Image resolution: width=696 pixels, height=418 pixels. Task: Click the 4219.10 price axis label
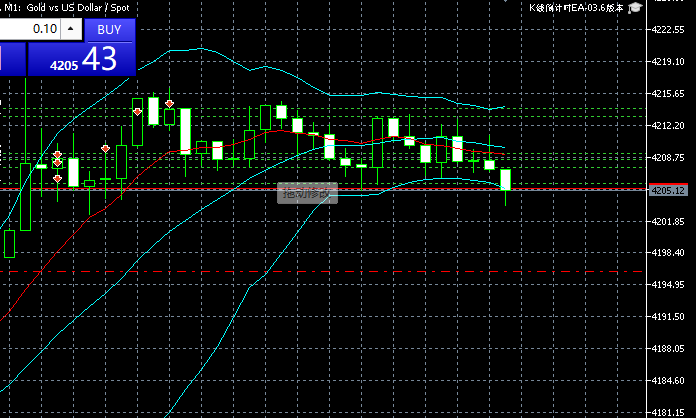pyautogui.click(x=668, y=62)
